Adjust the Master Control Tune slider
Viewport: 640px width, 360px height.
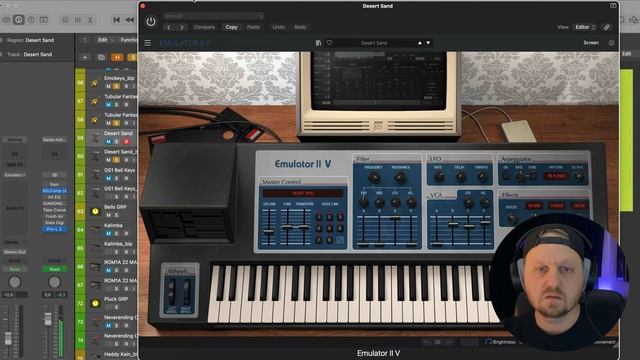pos(287,227)
